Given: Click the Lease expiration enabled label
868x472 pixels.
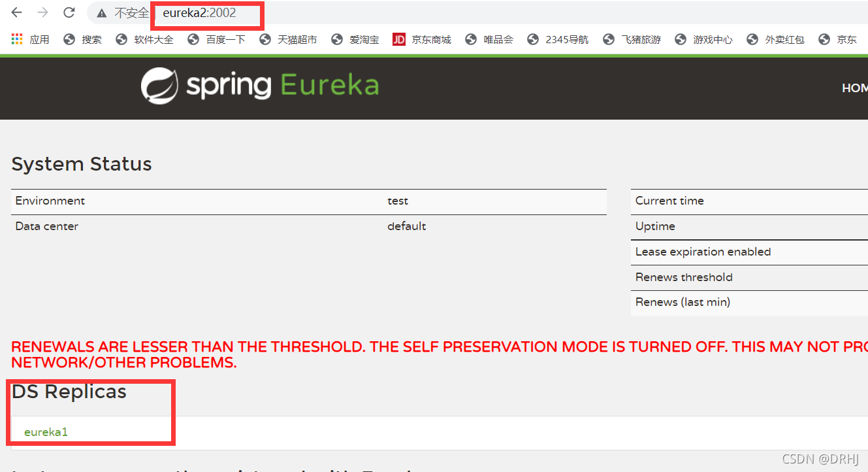Looking at the screenshot, I should pyautogui.click(x=703, y=252).
